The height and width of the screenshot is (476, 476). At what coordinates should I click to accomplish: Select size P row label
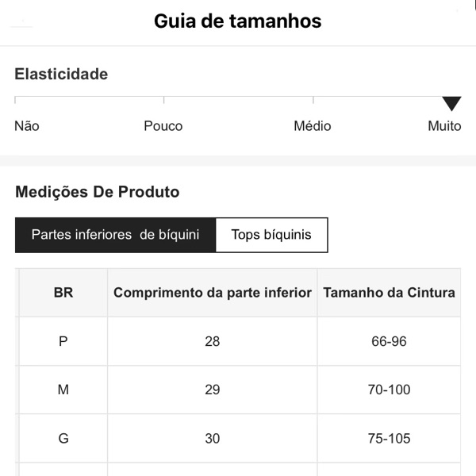coord(63,342)
